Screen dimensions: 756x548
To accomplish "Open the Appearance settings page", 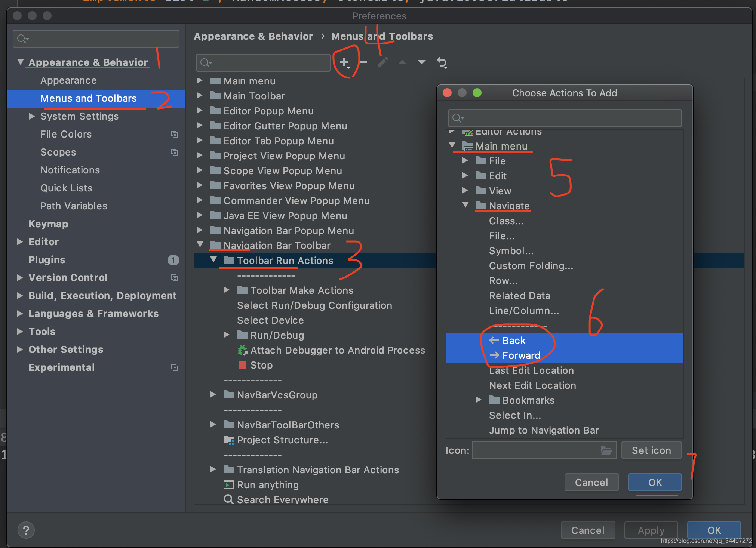I will (68, 80).
